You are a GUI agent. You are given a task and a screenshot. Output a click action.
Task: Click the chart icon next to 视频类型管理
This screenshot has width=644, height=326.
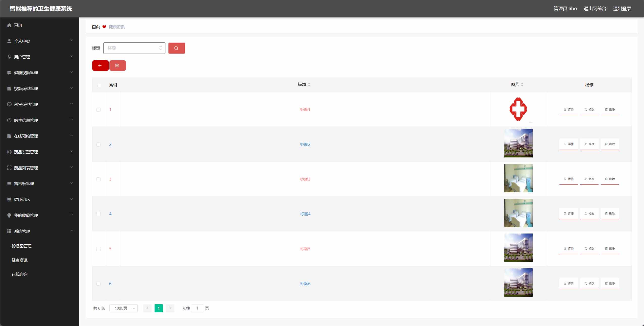click(x=9, y=88)
